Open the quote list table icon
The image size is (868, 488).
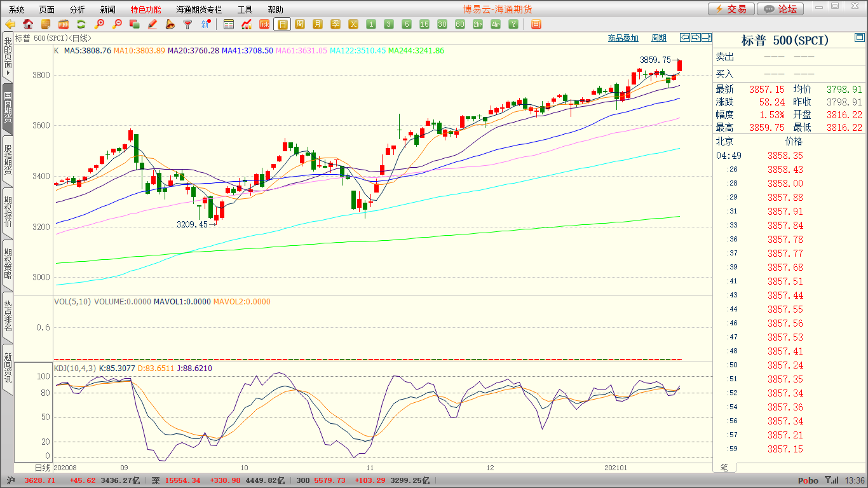click(x=229, y=25)
